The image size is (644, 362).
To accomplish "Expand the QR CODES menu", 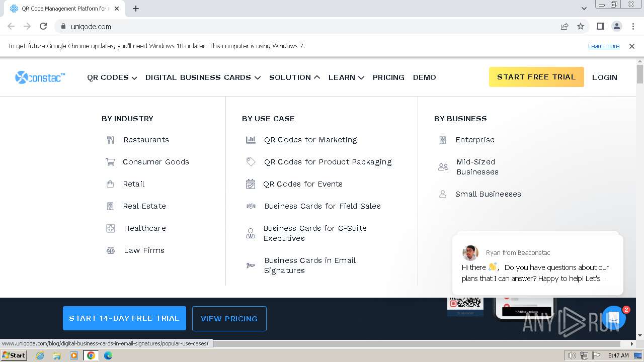I will [x=112, y=77].
